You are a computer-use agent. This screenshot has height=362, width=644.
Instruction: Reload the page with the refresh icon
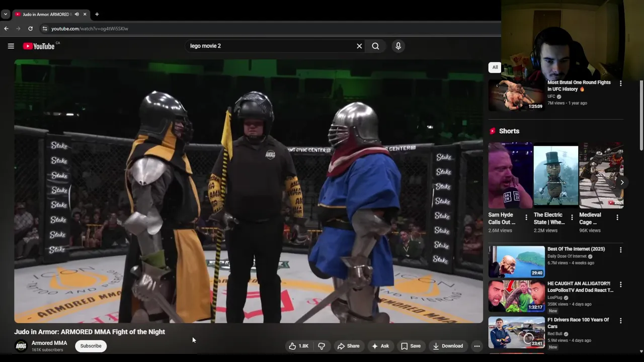point(30,29)
